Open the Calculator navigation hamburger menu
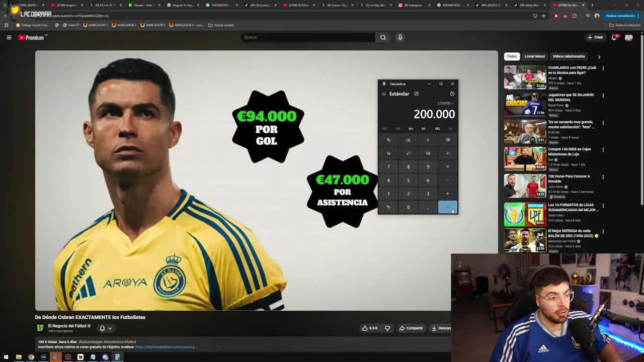The width and height of the screenshot is (644, 362). click(383, 94)
